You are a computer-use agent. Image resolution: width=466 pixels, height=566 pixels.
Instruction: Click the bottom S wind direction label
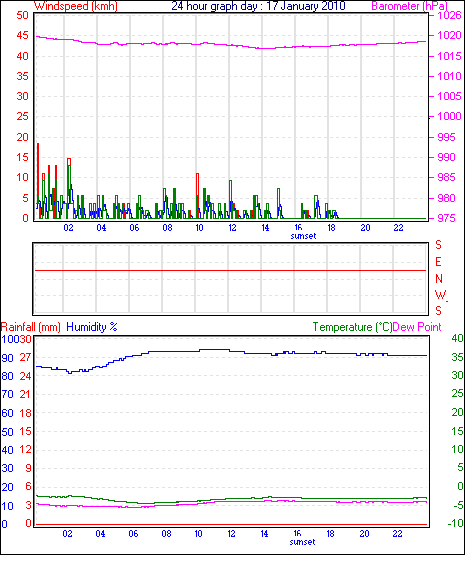tap(438, 311)
